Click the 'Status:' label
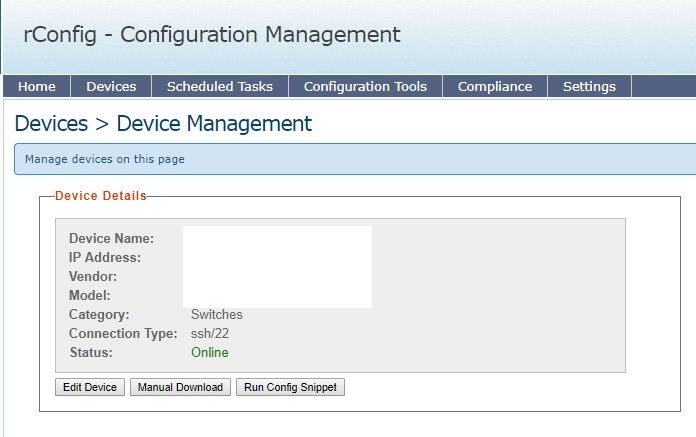Viewport: 696px width, 437px height. point(91,352)
